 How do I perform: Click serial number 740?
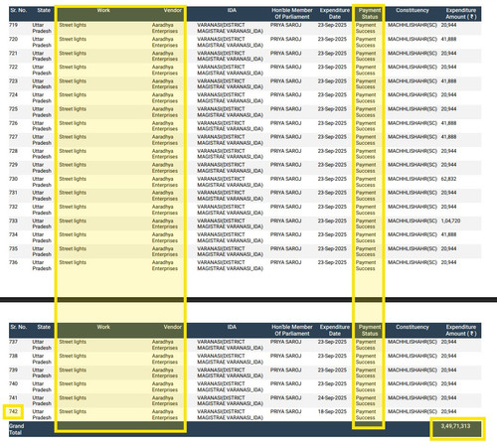[x=14, y=383]
